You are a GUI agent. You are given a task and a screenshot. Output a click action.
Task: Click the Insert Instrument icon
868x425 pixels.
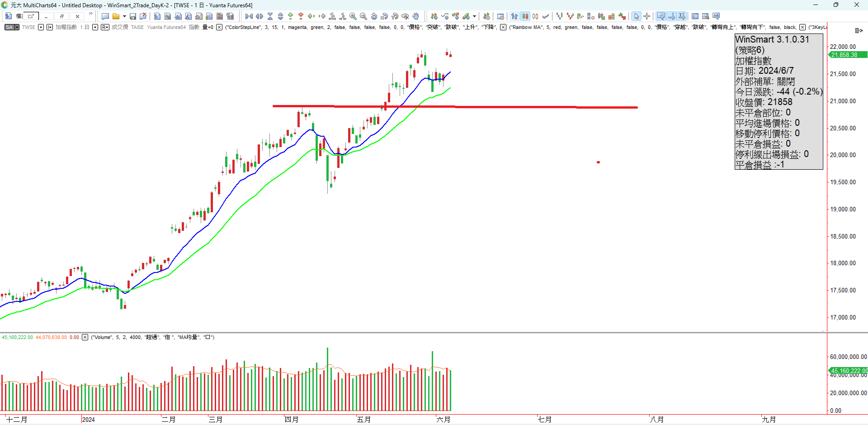coord(434,16)
